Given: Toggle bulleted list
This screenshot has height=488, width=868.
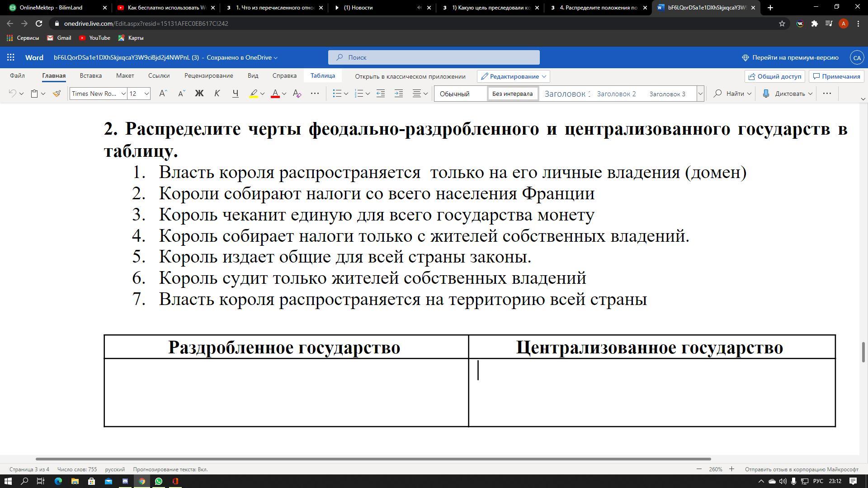Looking at the screenshot, I should [337, 94].
